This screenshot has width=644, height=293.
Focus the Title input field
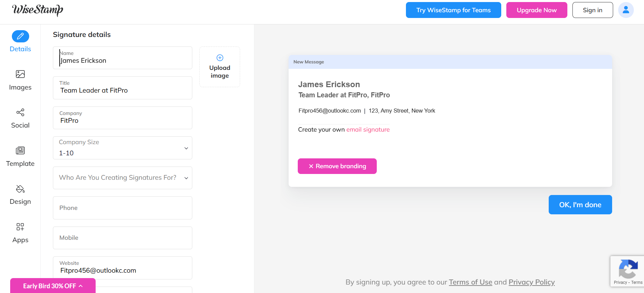(x=122, y=88)
